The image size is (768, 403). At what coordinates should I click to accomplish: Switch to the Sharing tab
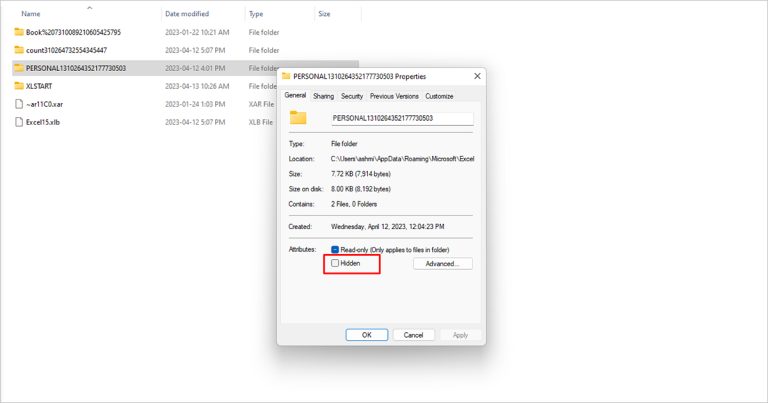[323, 96]
